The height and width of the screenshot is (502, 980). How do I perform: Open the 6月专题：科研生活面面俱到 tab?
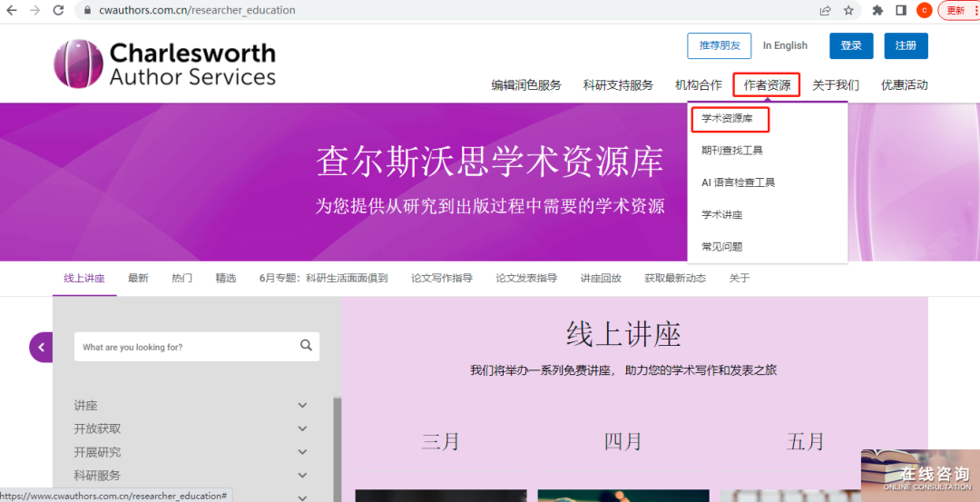[x=324, y=278]
